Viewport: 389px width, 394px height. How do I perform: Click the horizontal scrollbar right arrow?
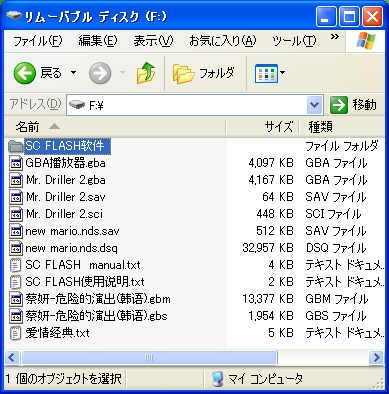376,358
